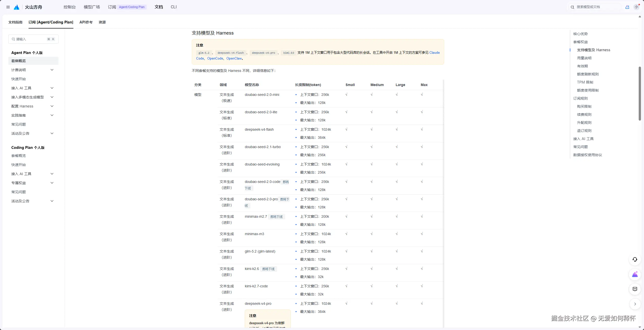Select 文档 in the top navigation
644x330 pixels.
[159, 7]
